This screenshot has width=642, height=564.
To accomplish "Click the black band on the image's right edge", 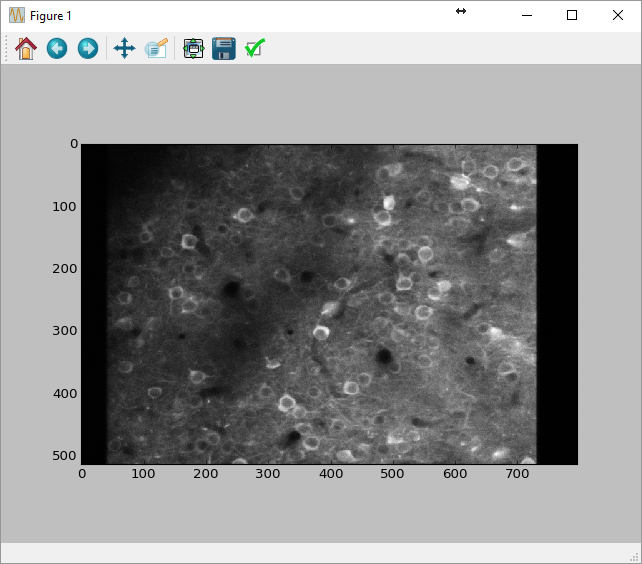I will (557, 300).
